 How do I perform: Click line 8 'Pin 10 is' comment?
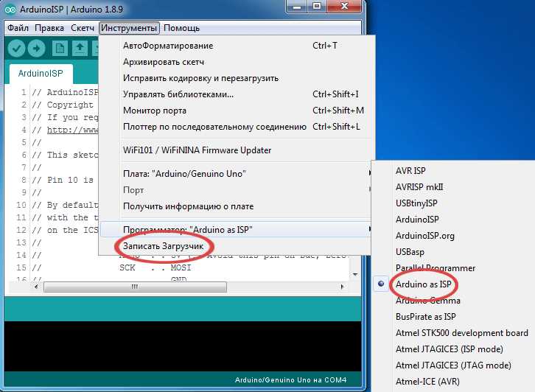coord(63,180)
